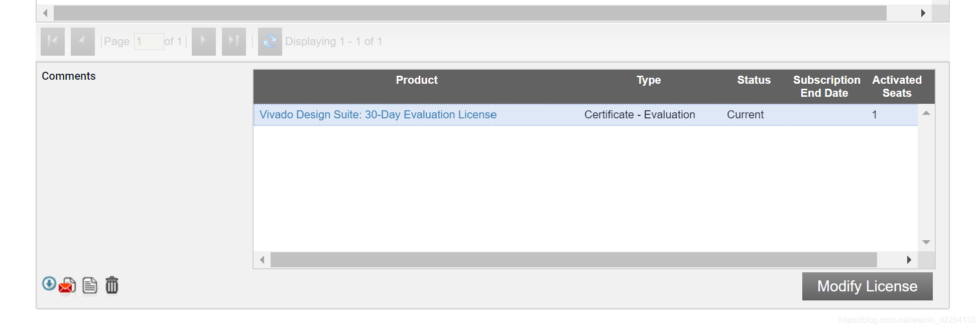The width and height of the screenshot is (980, 329).
Task: Click the Modify License button
Action: point(868,286)
